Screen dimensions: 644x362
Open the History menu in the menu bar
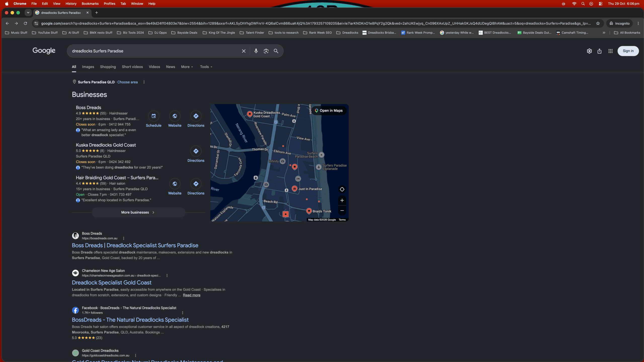coord(71,4)
